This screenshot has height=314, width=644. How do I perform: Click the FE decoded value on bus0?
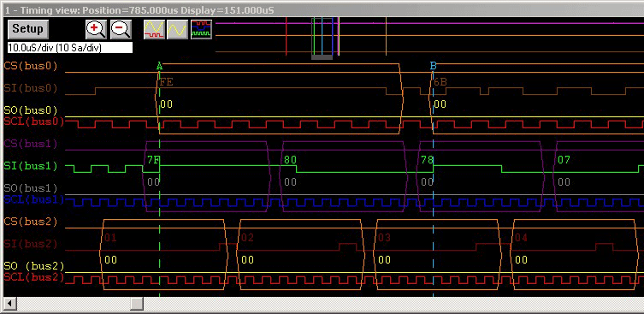[x=166, y=82]
